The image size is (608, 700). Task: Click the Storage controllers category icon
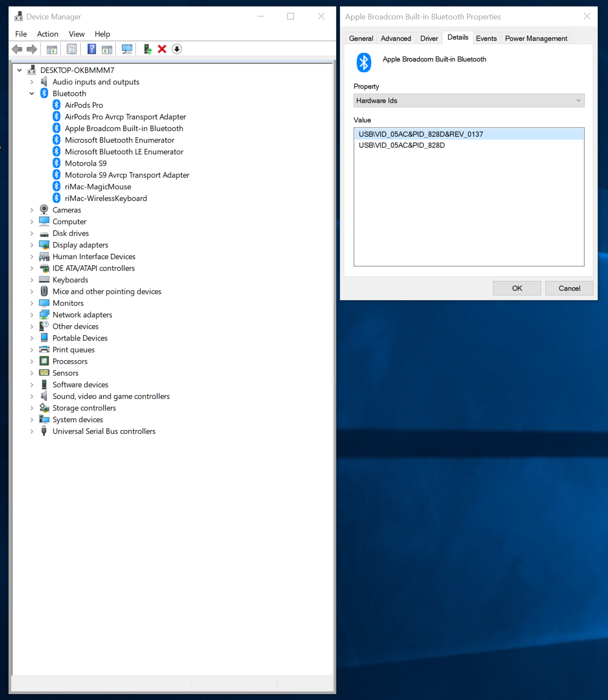[44, 408]
